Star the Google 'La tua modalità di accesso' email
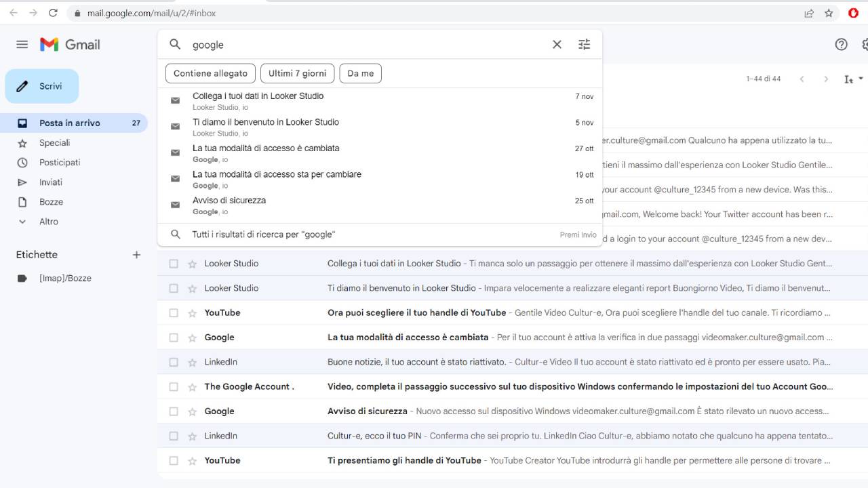 click(x=192, y=338)
